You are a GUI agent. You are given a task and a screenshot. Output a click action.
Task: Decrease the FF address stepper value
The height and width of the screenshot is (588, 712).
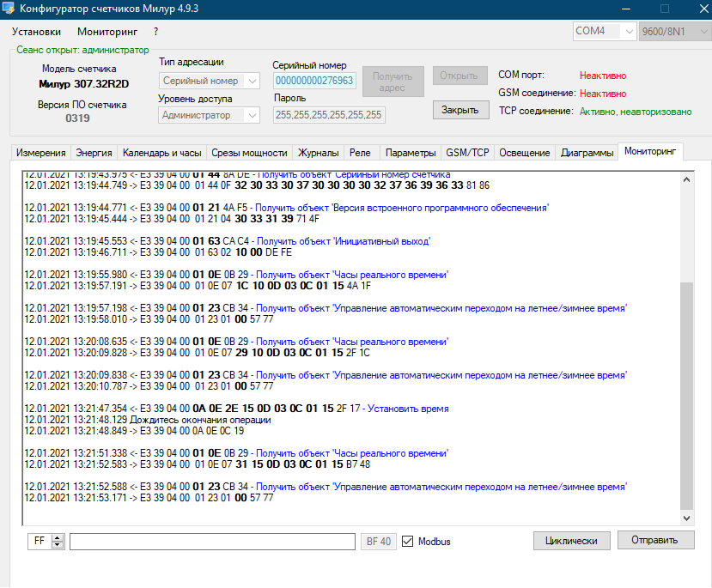(58, 545)
